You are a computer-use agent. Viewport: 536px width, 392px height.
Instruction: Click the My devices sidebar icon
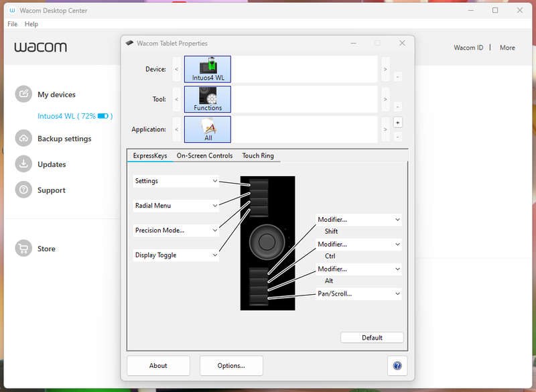23,94
